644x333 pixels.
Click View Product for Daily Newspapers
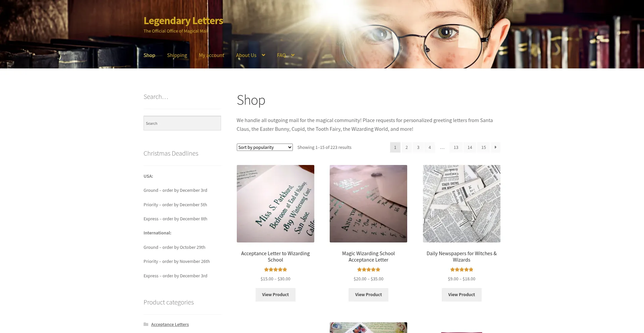click(x=462, y=295)
